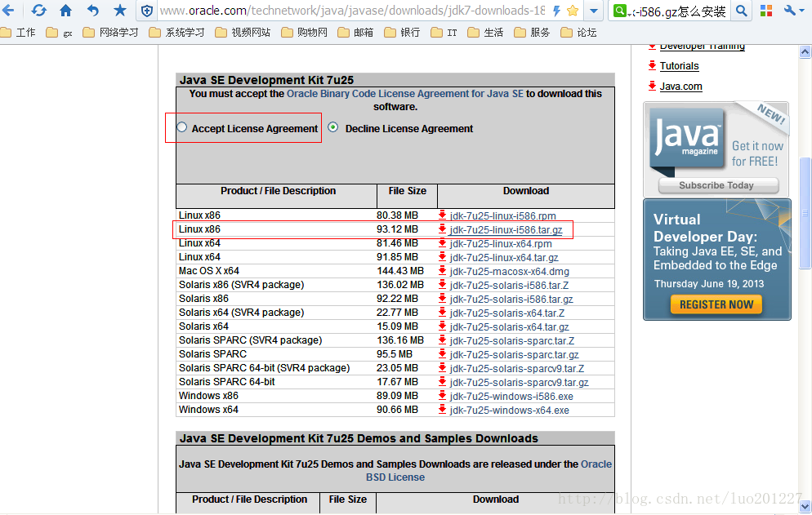Click the lightning speed mode icon
Viewport: 812px width, 515px height.
(x=556, y=11)
